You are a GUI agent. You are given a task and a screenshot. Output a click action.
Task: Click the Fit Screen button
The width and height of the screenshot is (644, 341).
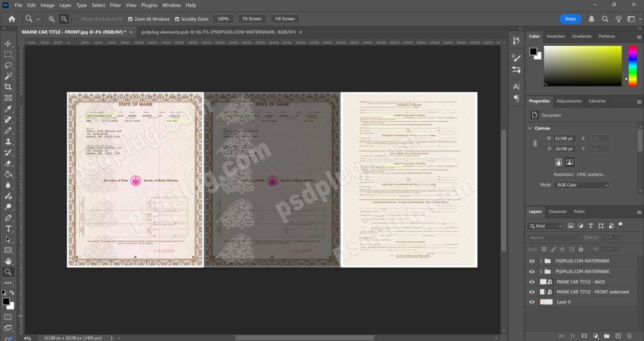pyautogui.click(x=252, y=19)
